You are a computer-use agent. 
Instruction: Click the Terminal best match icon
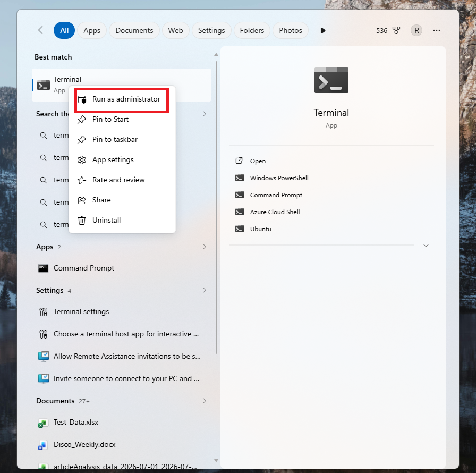44,85
